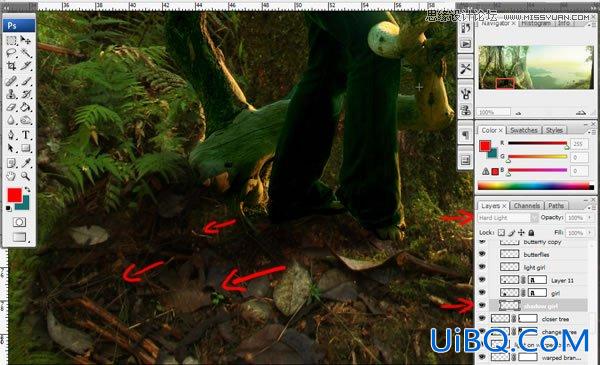The width and height of the screenshot is (600, 365).
Task: Click the out-of-gamut warning triangle
Action: tap(485, 171)
